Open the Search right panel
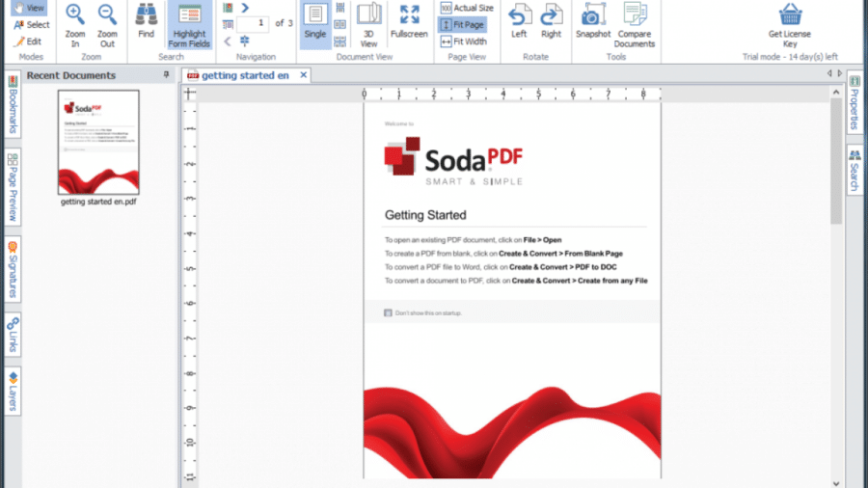 [854, 170]
